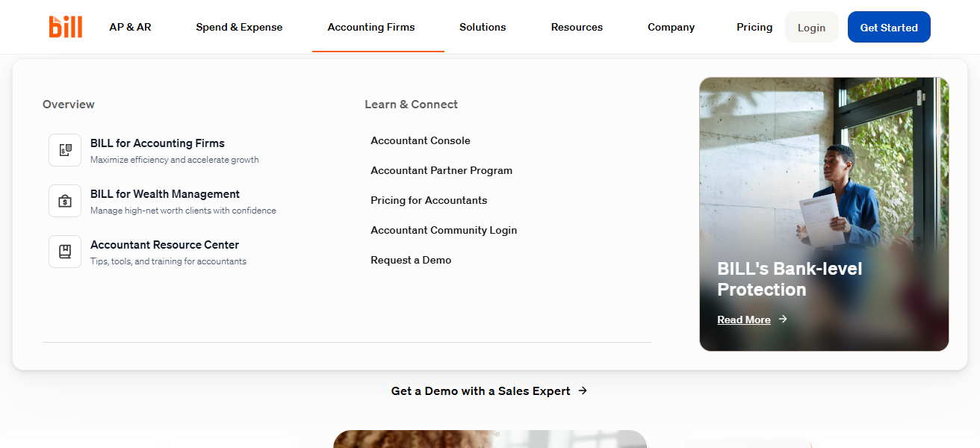Viewport: 980px width, 448px height.
Task: Open the Accountant Console link
Action: 421,140
